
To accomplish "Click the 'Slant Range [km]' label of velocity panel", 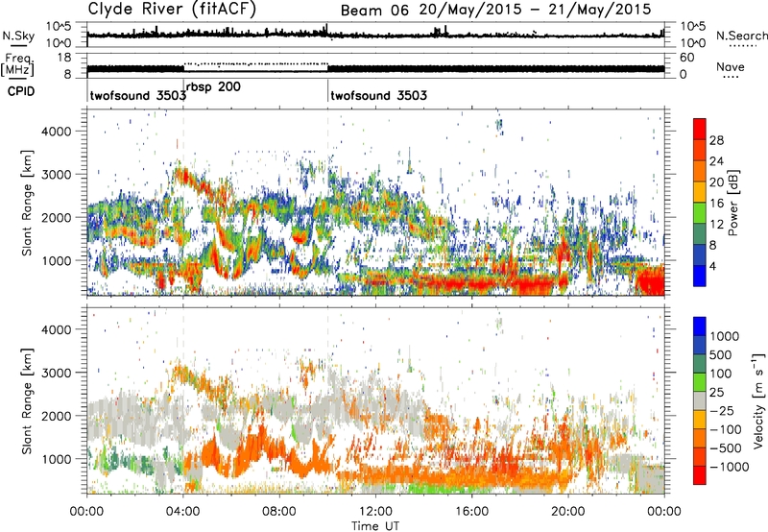I will pos(27,400).
